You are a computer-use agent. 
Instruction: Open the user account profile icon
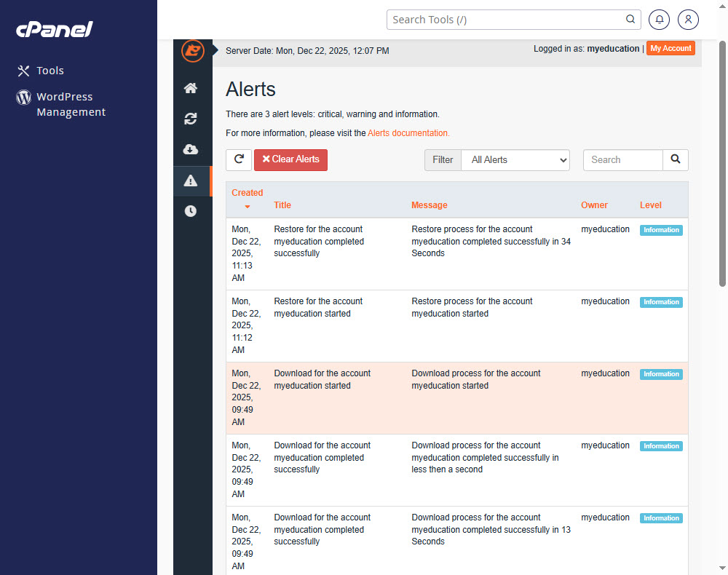(688, 20)
